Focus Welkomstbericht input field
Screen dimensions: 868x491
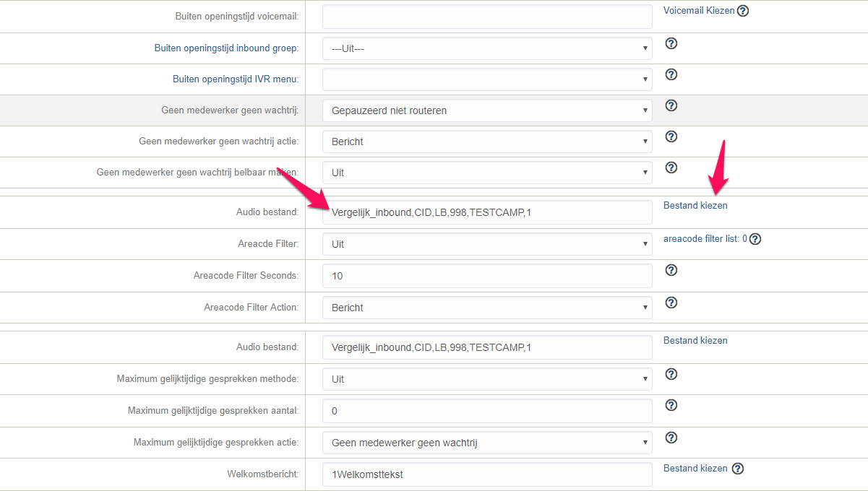pos(487,474)
